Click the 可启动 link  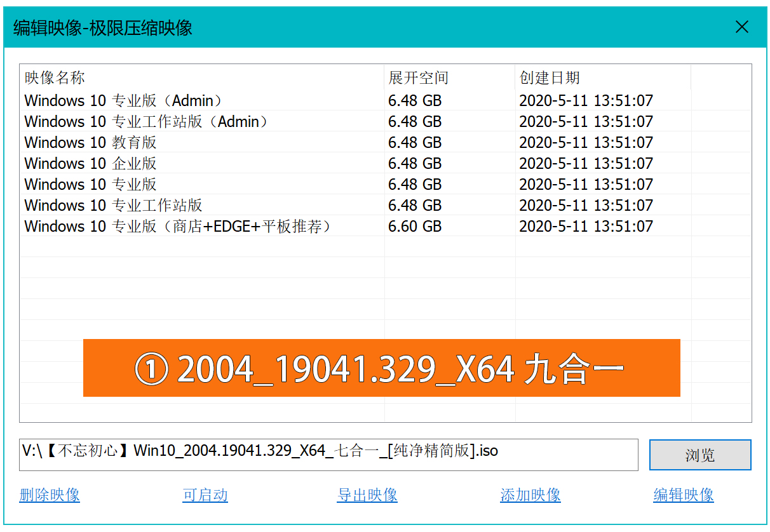click(205, 495)
